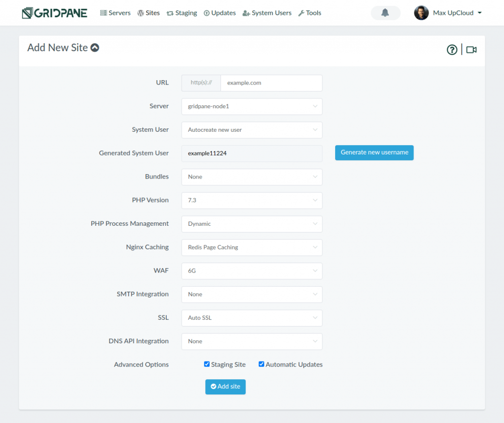Click the Generate new username button

pos(374,152)
